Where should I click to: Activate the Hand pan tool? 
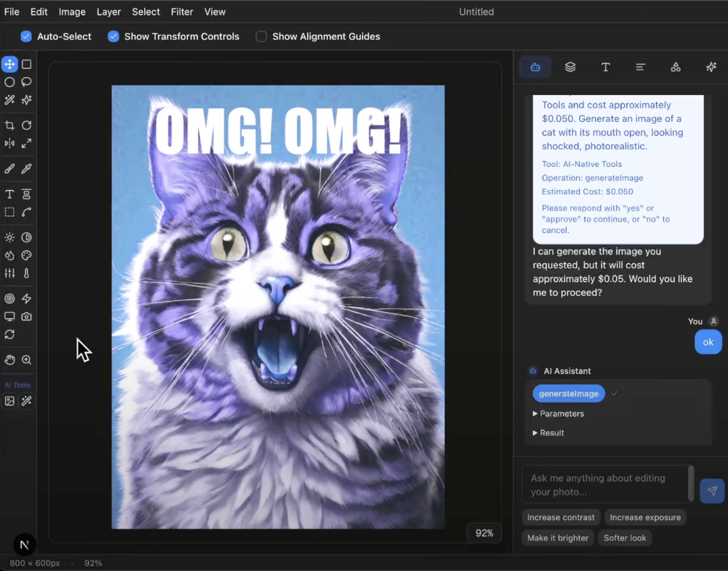[10, 360]
